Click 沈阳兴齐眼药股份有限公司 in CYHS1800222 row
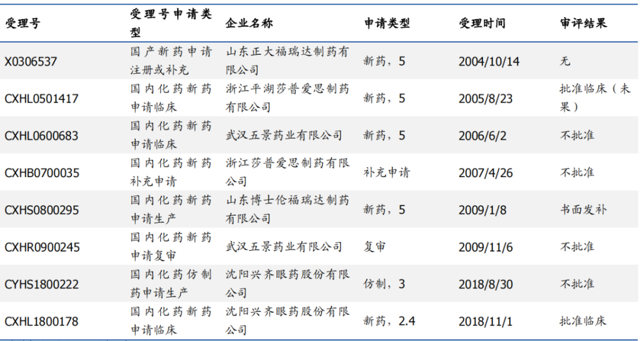This screenshot has width=644, height=341. point(287,284)
